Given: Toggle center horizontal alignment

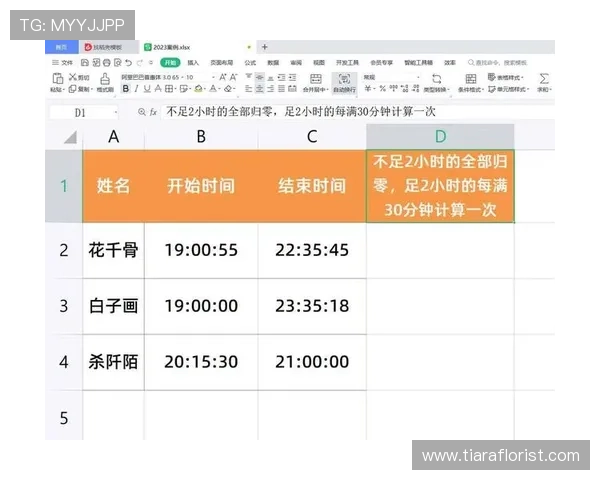Looking at the screenshot, I should 259,89.
